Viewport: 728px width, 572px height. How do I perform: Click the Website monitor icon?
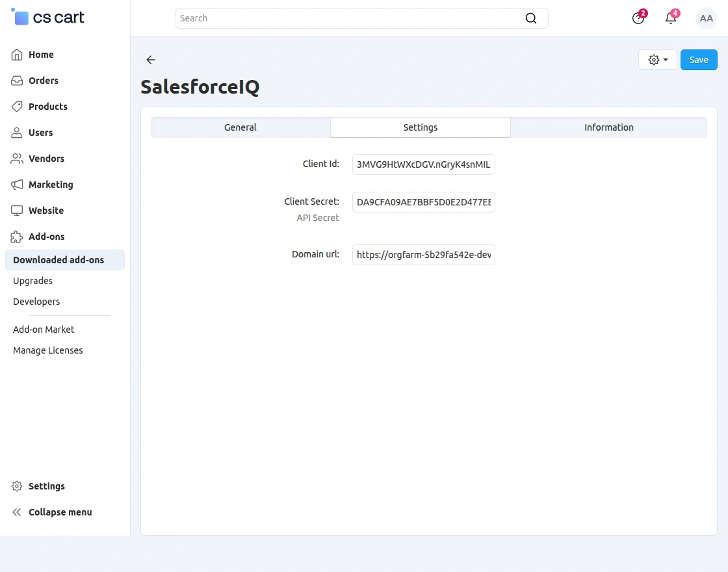(x=17, y=211)
